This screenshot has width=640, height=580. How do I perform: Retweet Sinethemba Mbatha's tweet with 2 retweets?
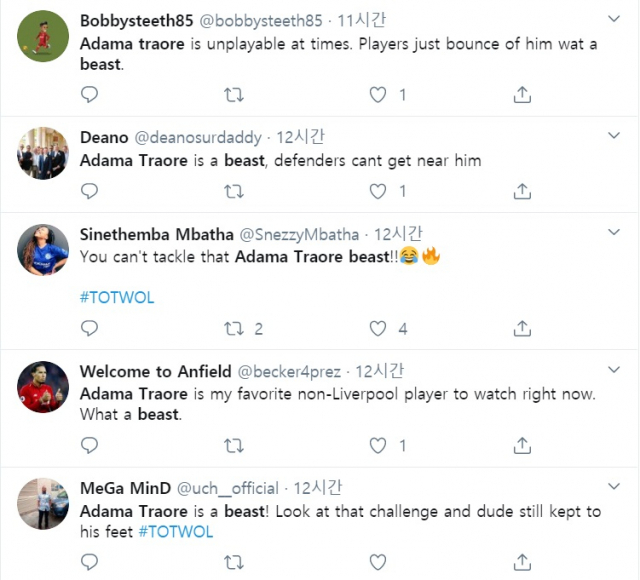(x=233, y=328)
